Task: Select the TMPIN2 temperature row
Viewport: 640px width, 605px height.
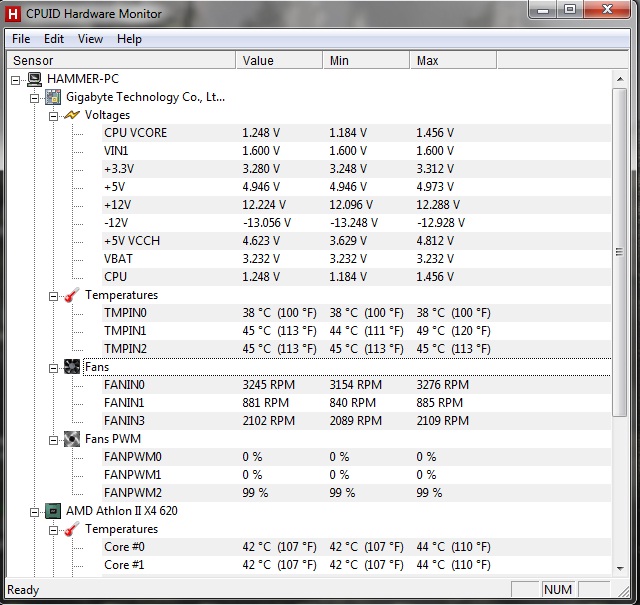Action: (356, 349)
